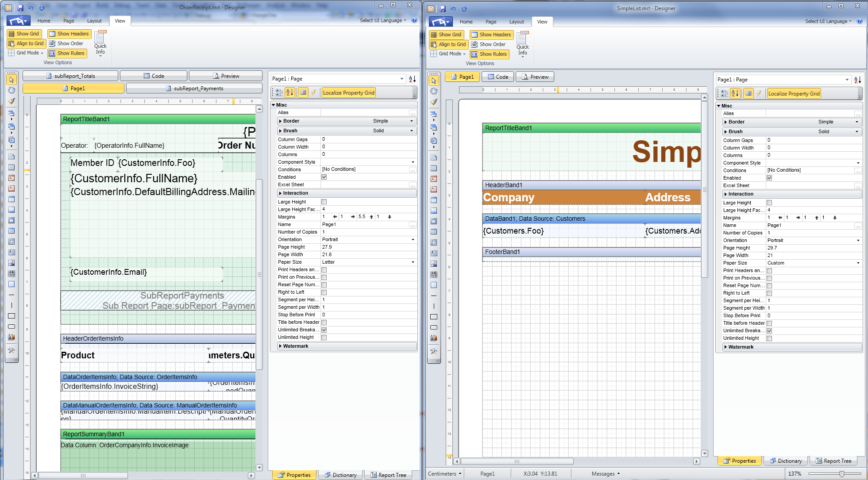Viewport: 868px width, 480px height.
Task: Toggle Title before Header in OrderReceipt properties
Action: (324, 323)
